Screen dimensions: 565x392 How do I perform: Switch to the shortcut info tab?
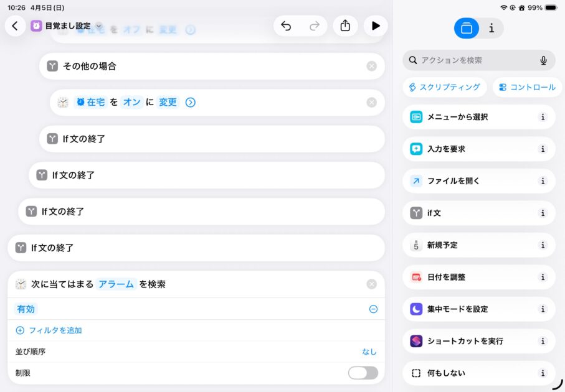point(491,28)
